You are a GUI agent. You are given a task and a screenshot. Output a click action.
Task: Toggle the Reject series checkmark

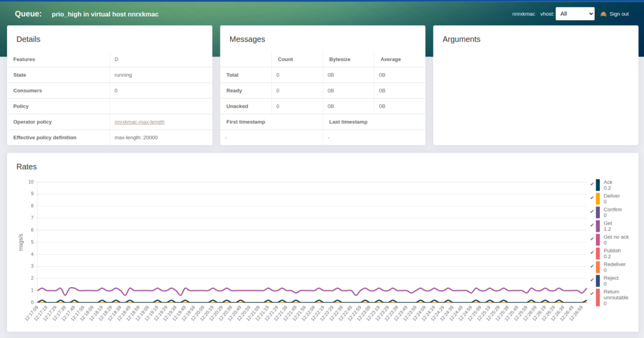click(x=592, y=280)
